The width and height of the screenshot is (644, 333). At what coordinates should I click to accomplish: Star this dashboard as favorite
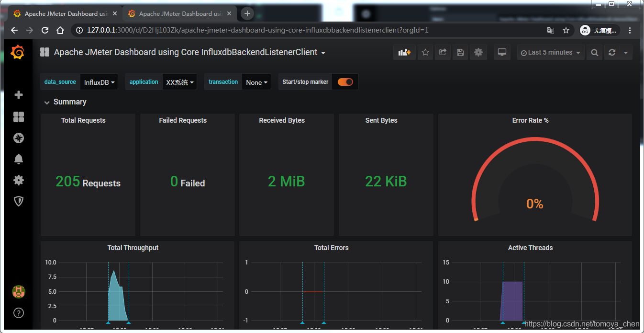[425, 52]
